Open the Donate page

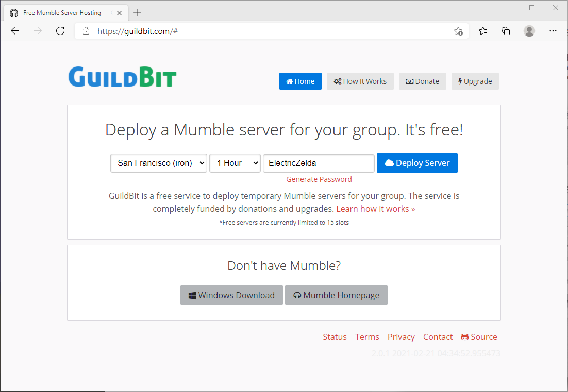click(422, 81)
